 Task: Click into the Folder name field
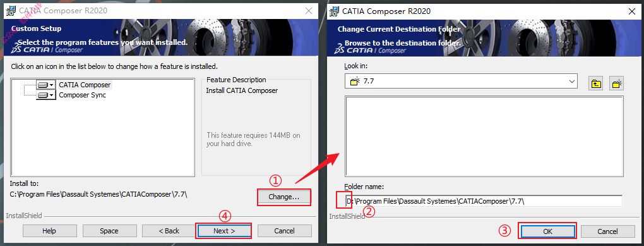[484, 200]
